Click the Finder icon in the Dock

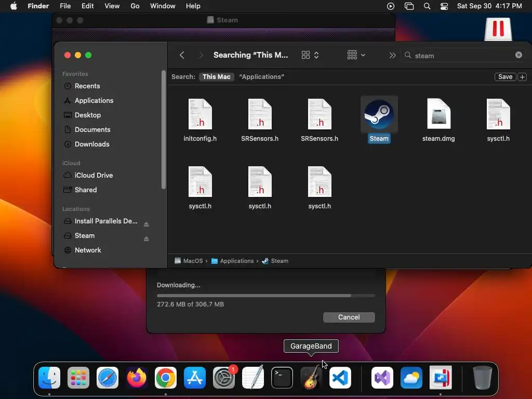(49, 377)
